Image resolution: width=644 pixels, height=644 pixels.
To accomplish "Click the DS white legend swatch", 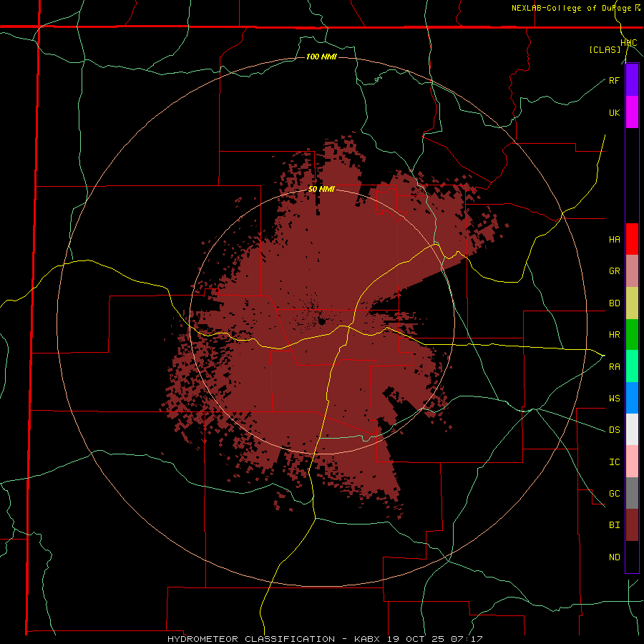I will tap(632, 429).
